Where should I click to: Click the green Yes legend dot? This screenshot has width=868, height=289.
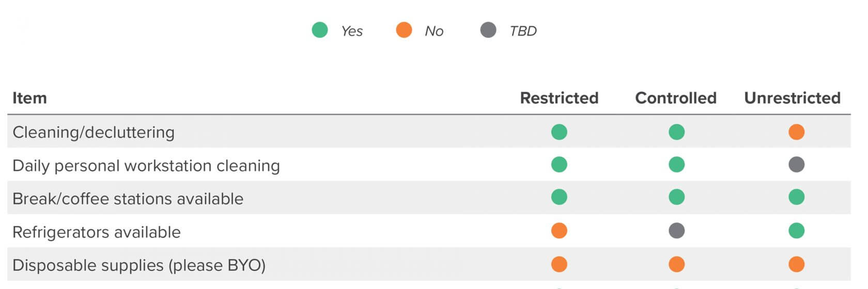coord(320,30)
